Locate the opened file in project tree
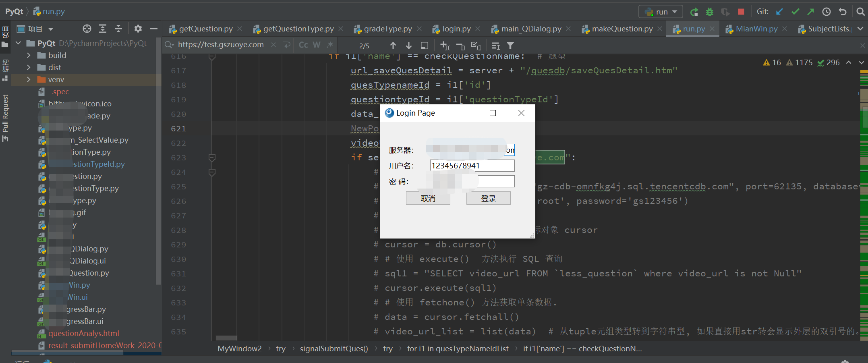This screenshot has width=868, height=363. click(87, 29)
